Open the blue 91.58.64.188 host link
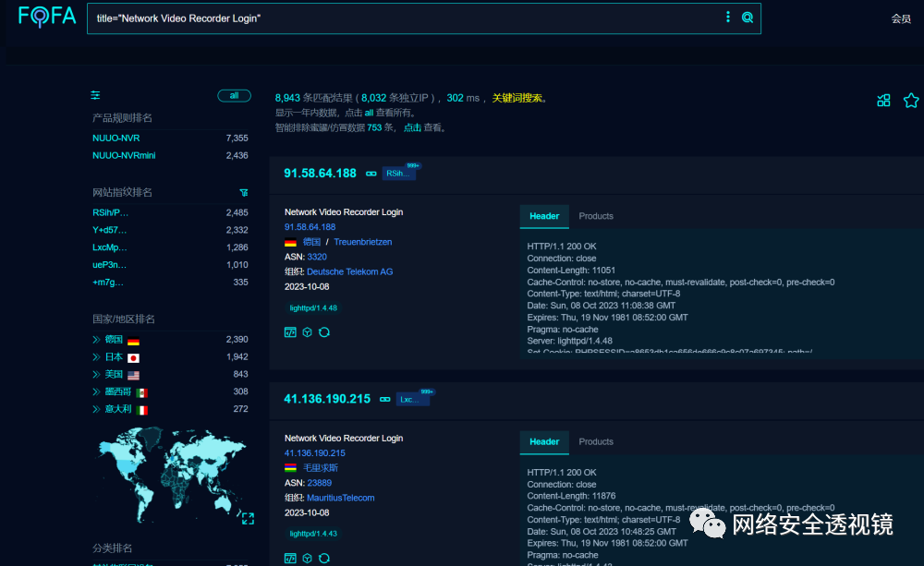This screenshot has width=924, height=566. (310, 227)
